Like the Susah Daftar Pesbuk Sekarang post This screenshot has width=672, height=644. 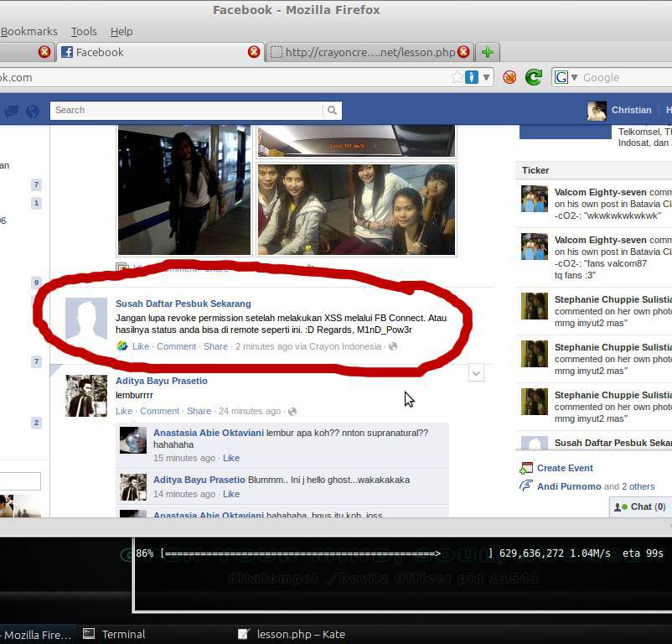[141, 346]
